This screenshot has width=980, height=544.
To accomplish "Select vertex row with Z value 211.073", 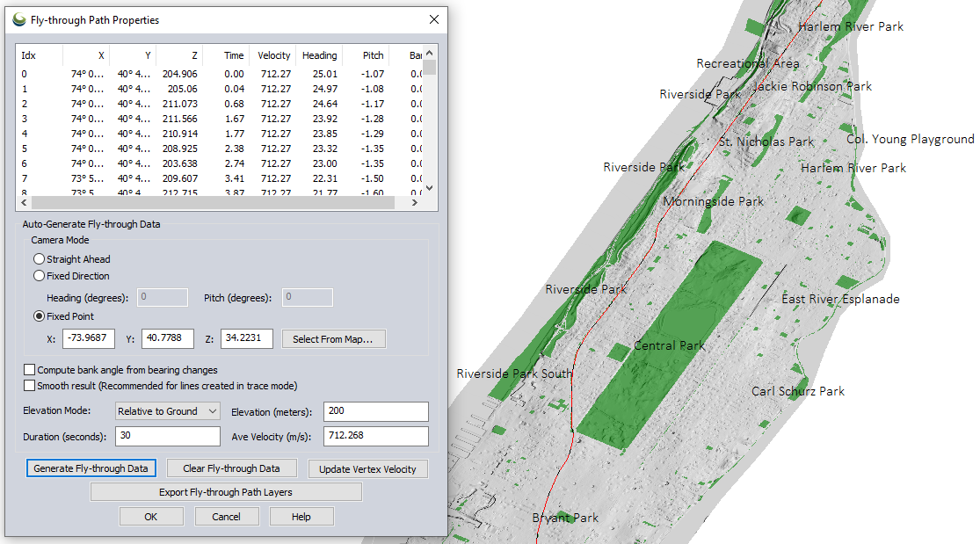I will pos(220,104).
